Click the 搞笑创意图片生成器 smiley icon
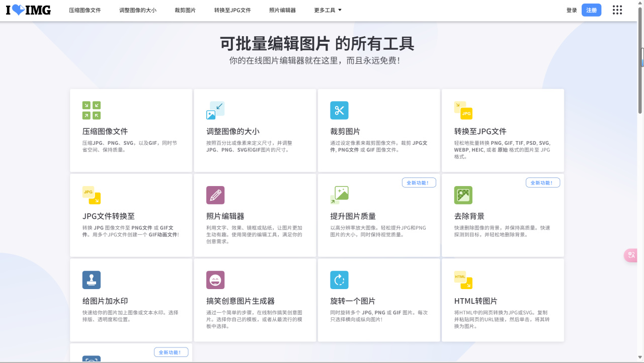The image size is (644, 363). (215, 280)
